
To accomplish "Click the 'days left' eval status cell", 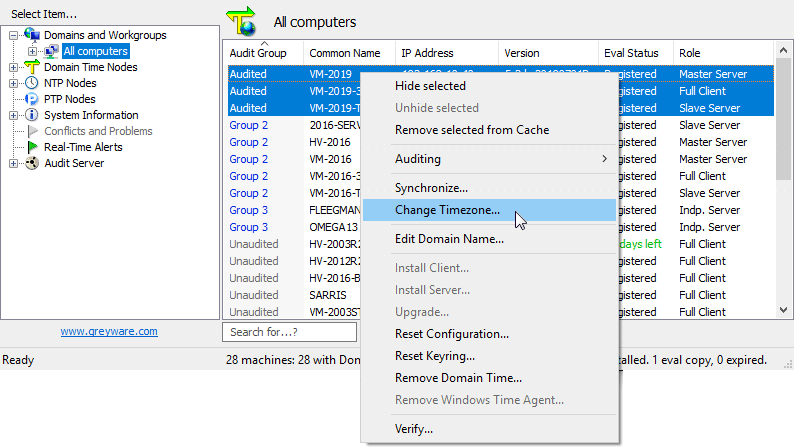I will [641, 244].
